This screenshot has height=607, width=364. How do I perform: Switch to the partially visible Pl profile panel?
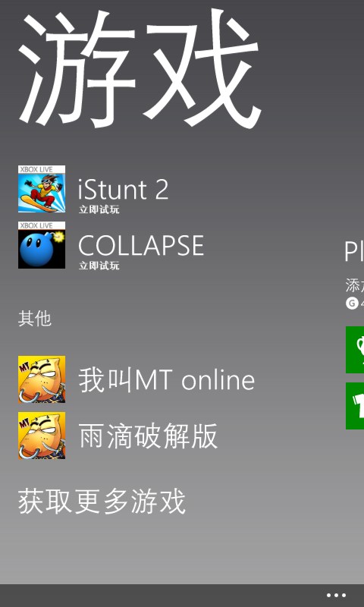(x=354, y=251)
